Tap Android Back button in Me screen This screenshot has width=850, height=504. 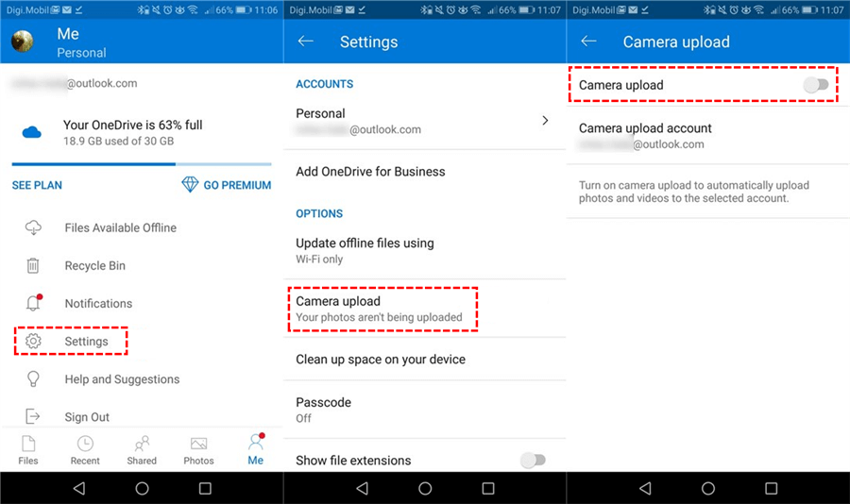pos(79,488)
